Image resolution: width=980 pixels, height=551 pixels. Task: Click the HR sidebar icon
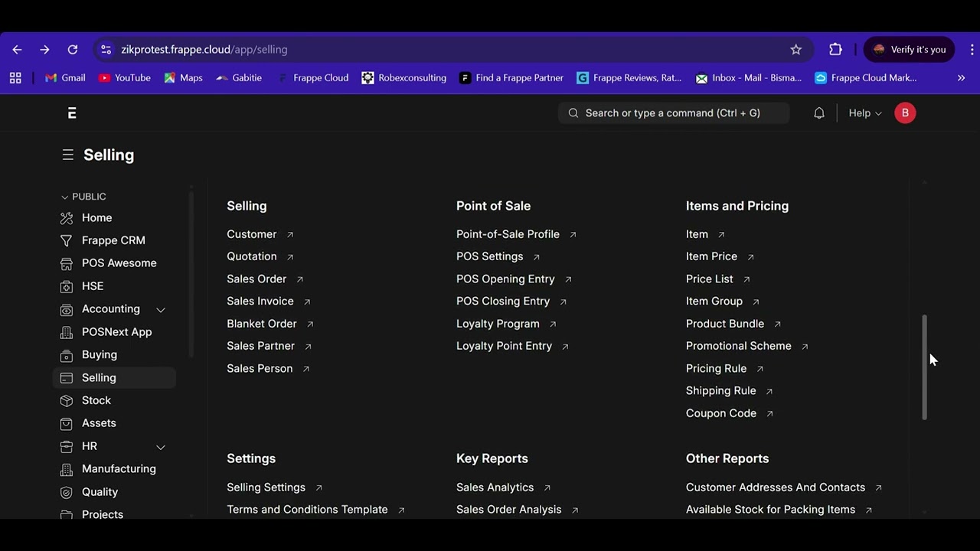pyautogui.click(x=67, y=446)
